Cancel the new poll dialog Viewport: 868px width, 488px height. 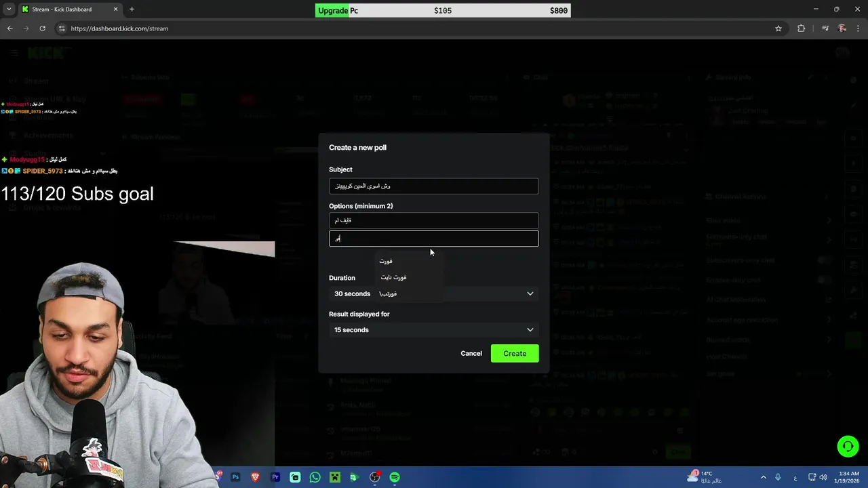pos(471,353)
